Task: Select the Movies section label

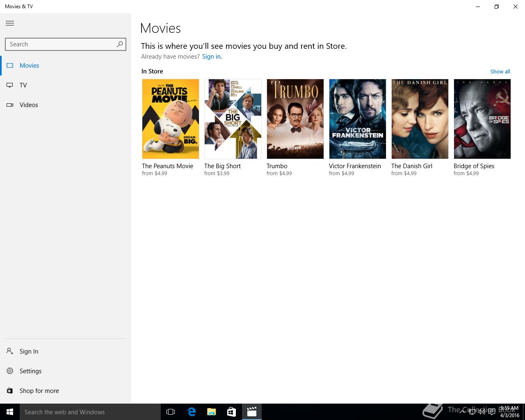Action: [30, 66]
